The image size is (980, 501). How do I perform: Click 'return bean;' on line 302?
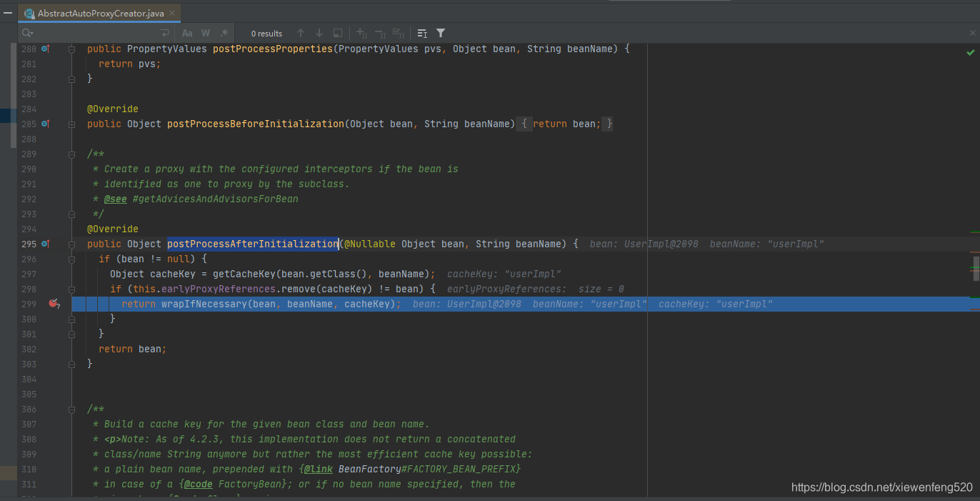tap(133, 349)
